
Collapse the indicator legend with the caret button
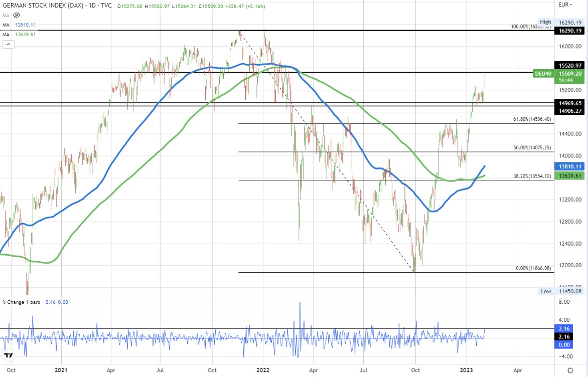pyautogui.click(x=8, y=44)
